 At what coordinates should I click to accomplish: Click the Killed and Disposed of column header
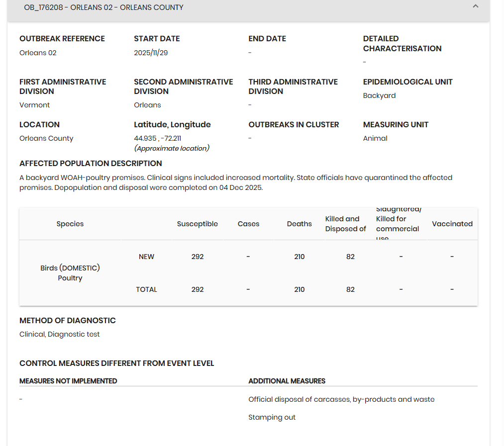pos(345,224)
